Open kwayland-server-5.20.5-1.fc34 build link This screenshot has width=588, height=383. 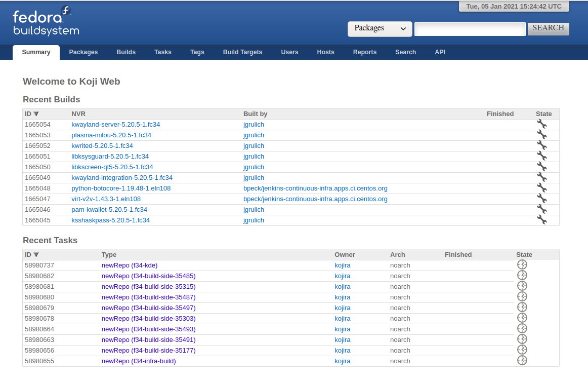point(115,124)
